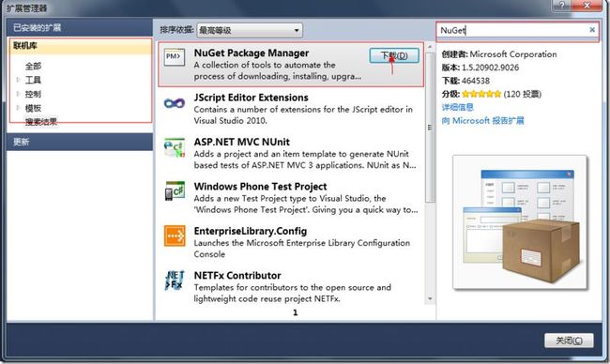Open the 排序依据 sort dropdown
The width and height of the screenshot is (610, 364).
coord(250,30)
